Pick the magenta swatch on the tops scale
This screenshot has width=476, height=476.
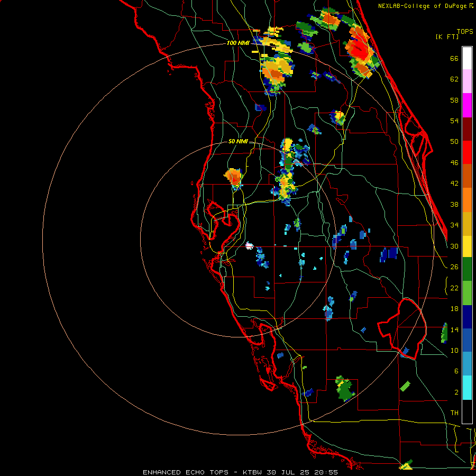pyautogui.click(x=467, y=105)
